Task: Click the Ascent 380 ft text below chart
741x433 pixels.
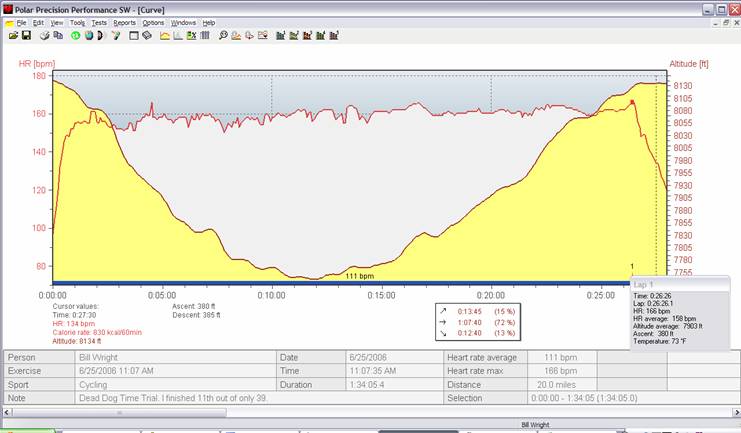Action: coord(194,306)
